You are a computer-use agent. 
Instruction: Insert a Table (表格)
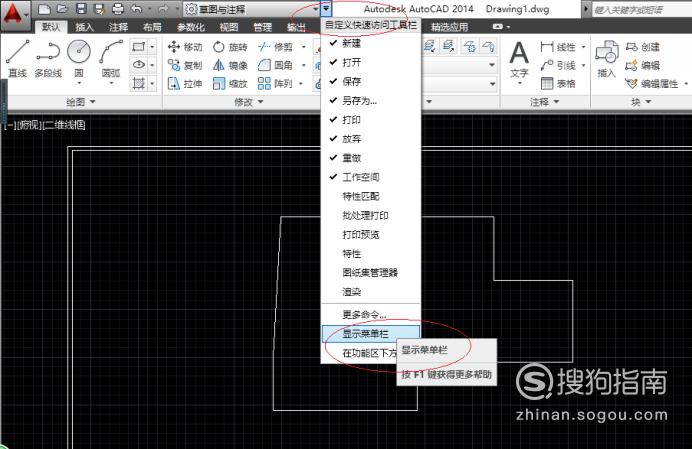(558, 83)
